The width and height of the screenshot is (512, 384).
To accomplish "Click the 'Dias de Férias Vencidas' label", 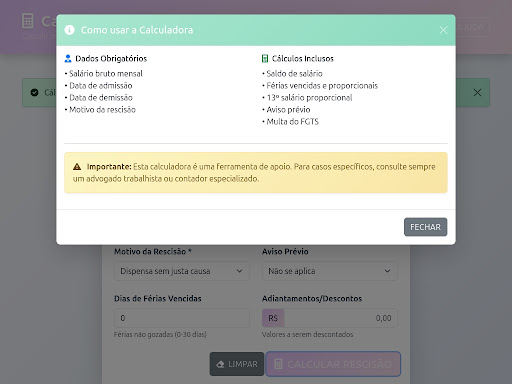I will point(158,298).
